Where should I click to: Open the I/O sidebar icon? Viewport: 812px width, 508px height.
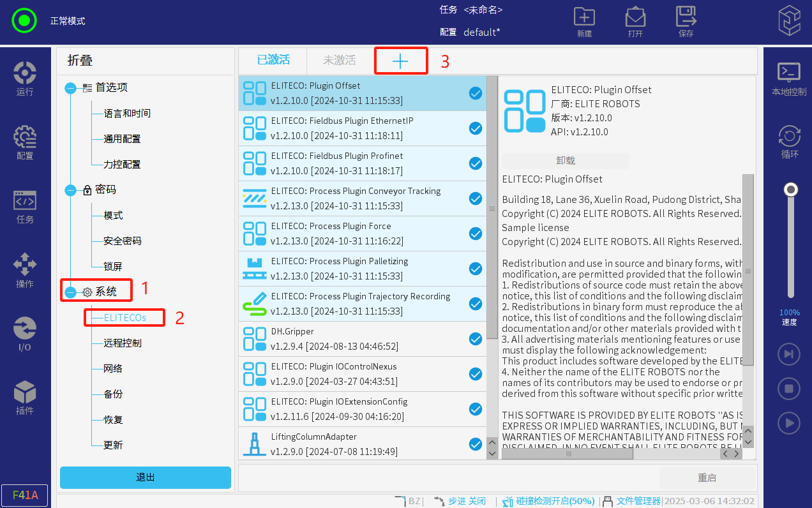(x=25, y=333)
